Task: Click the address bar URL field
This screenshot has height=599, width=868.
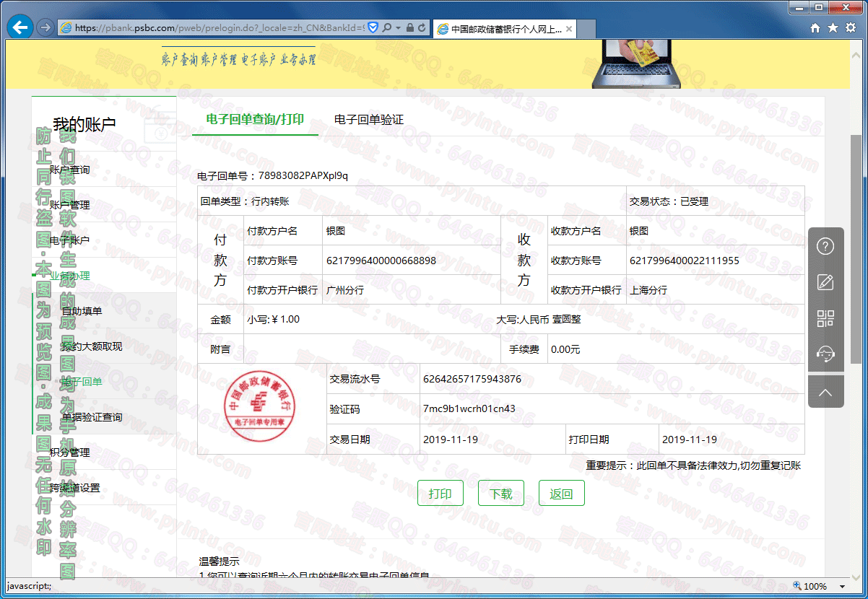Action: point(220,27)
